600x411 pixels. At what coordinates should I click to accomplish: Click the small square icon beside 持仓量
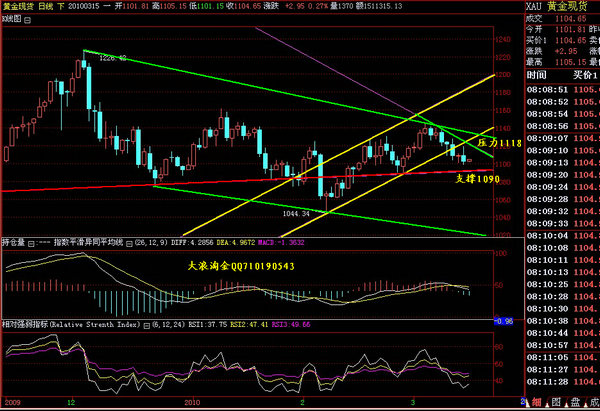tap(32, 242)
